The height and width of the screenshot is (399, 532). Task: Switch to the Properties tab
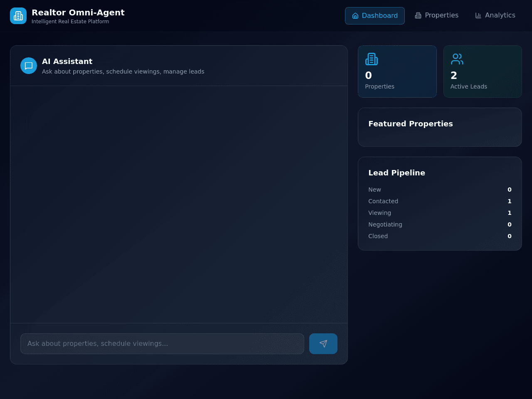[437, 15]
